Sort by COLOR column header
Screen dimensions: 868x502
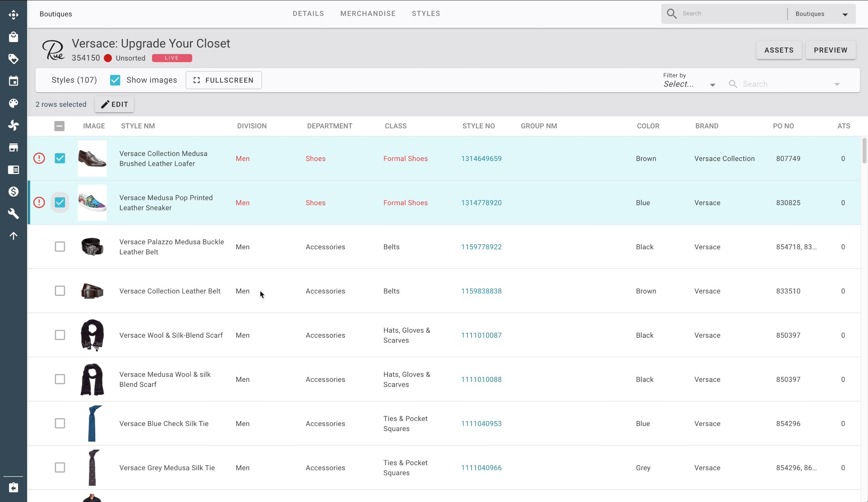pos(648,126)
